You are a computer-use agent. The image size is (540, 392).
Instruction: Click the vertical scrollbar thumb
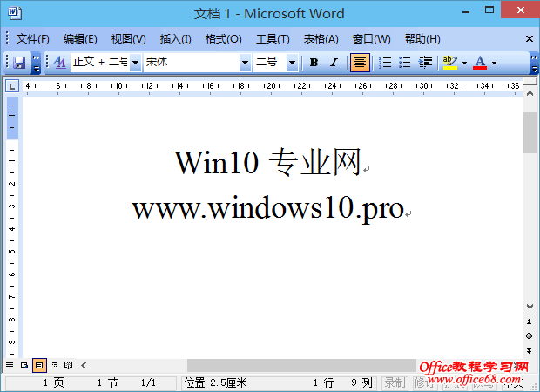coord(530,132)
